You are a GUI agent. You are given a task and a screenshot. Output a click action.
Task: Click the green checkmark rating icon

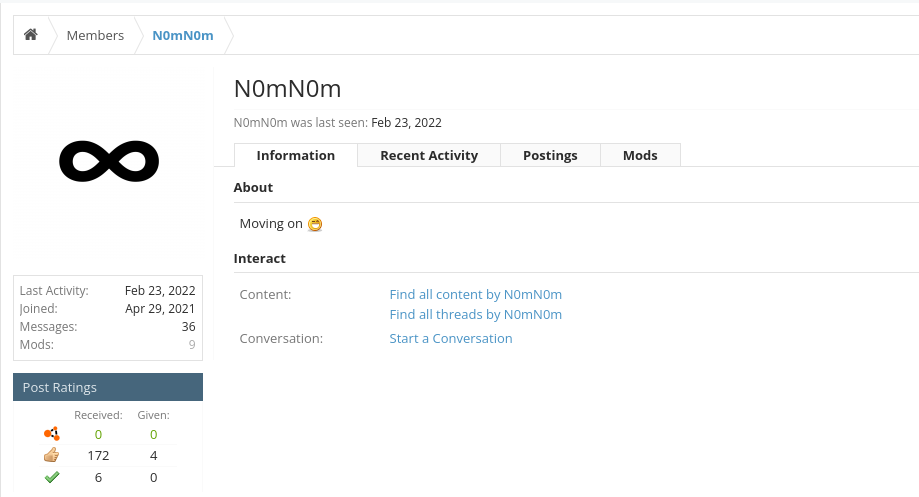click(x=52, y=477)
